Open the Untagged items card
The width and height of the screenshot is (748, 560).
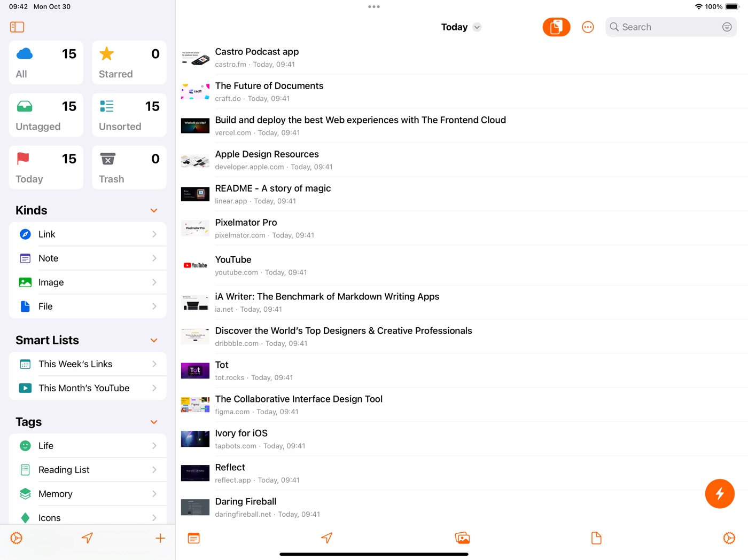(46, 115)
